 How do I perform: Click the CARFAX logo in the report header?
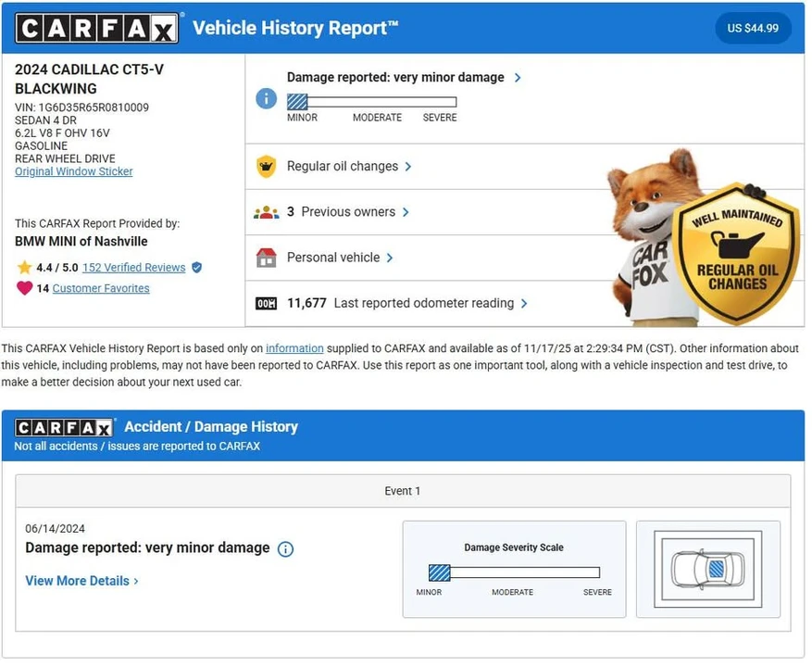pos(97,28)
